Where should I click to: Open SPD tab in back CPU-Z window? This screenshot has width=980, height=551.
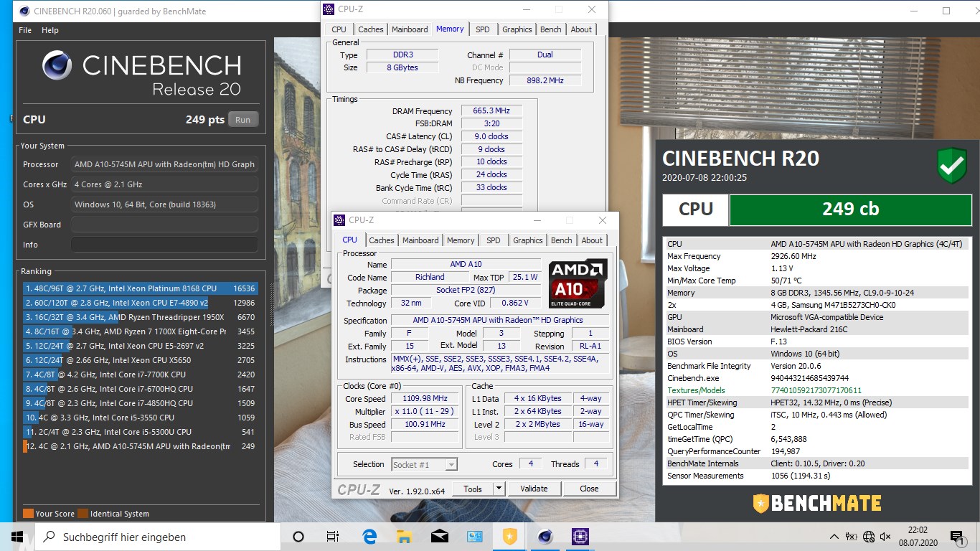point(483,29)
